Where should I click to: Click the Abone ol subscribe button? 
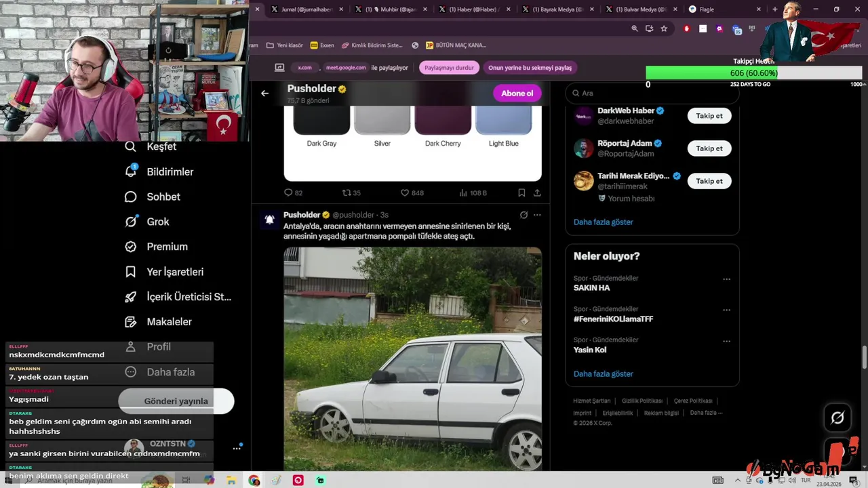517,94
